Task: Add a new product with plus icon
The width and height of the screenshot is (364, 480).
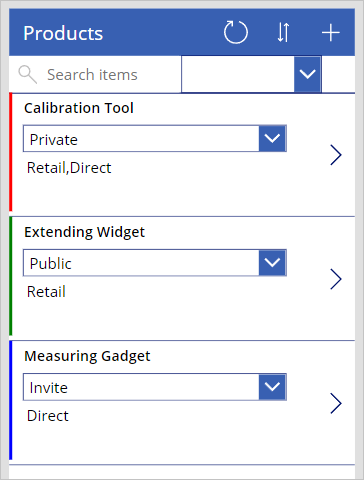Action: point(330,33)
